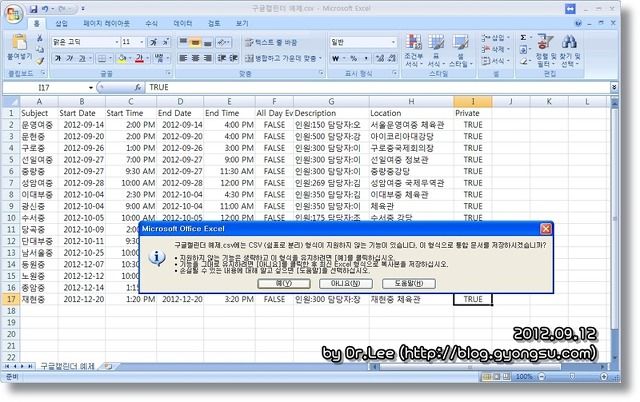Open the font name dropdown
640x402 pixels.
click(x=117, y=42)
